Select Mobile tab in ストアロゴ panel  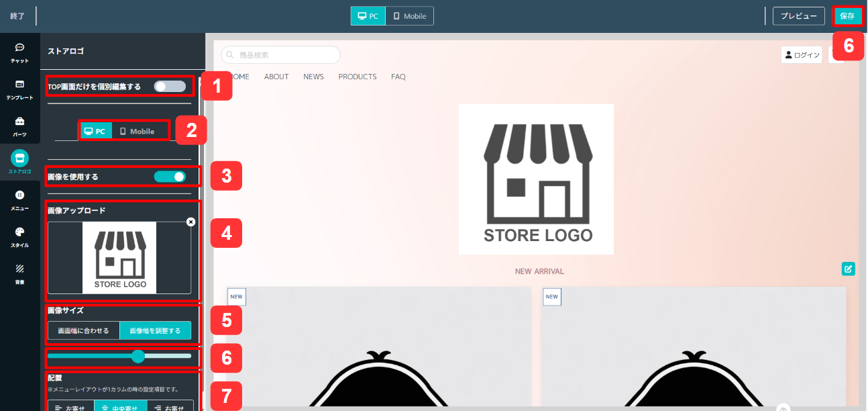pyautogui.click(x=137, y=132)
